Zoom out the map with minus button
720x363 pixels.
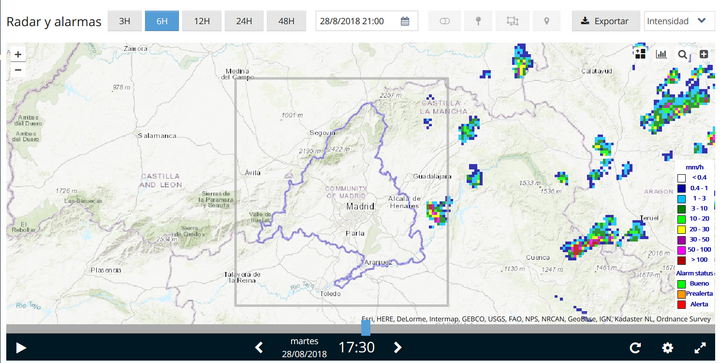[18, 70]
